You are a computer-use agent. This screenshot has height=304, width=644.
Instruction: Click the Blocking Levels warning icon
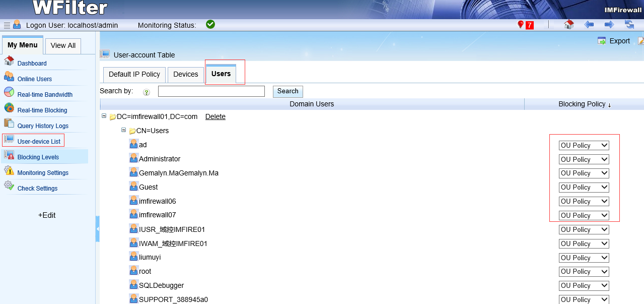coord(9,155)
